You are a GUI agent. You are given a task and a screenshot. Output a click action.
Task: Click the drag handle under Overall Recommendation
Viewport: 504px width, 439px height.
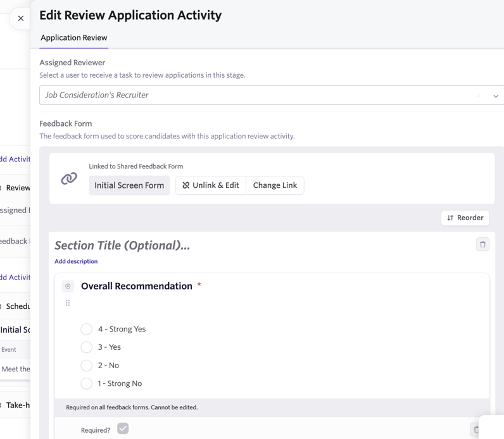pos(68,303)
